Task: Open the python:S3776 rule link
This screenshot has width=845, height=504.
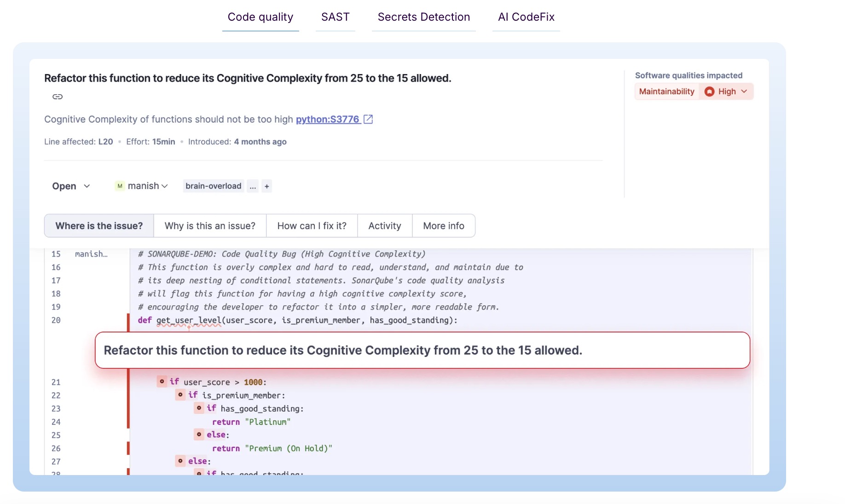Action: (327, 119)
